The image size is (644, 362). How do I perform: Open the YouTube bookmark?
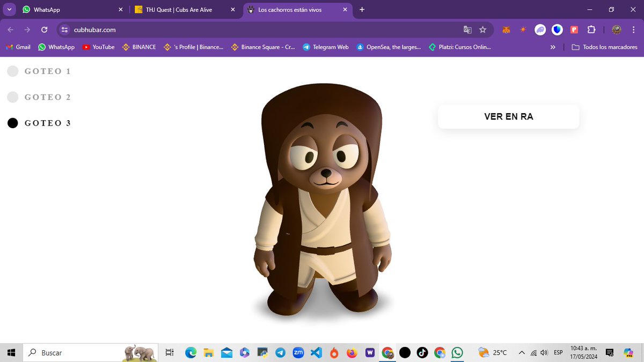pos(99,47)
